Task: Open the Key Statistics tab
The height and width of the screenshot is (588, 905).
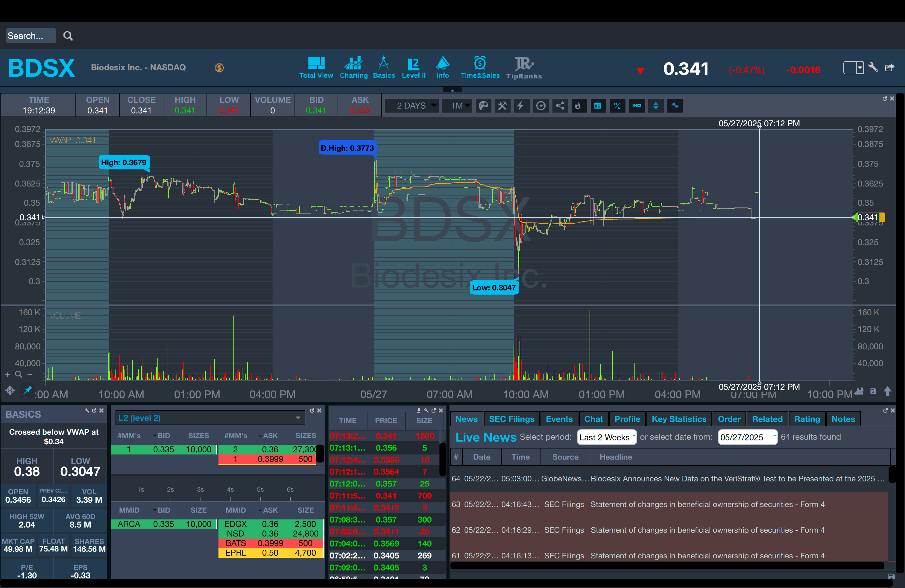Action: [679, 419]
